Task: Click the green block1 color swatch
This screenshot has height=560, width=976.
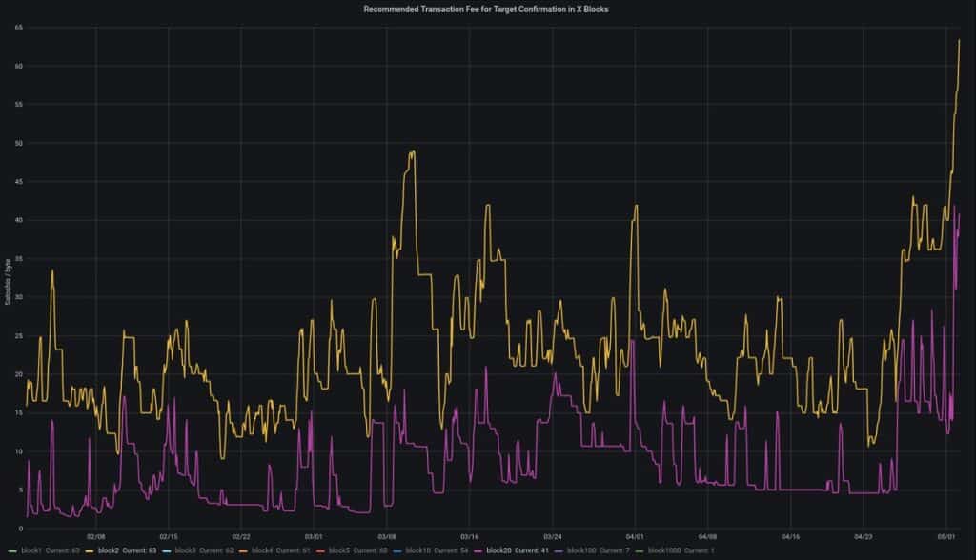Action: click(12, 551)
